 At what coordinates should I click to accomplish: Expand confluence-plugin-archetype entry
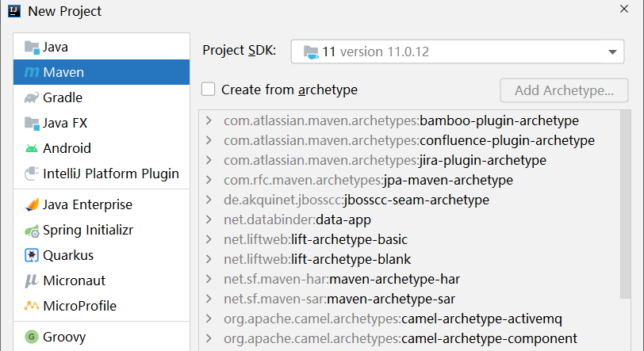point(209,140)
